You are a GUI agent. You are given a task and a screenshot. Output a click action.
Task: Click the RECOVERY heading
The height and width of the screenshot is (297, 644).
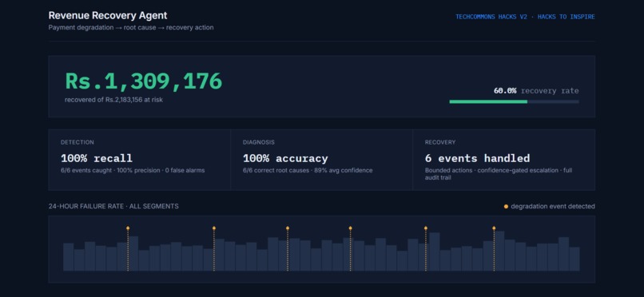click(440, 142)
